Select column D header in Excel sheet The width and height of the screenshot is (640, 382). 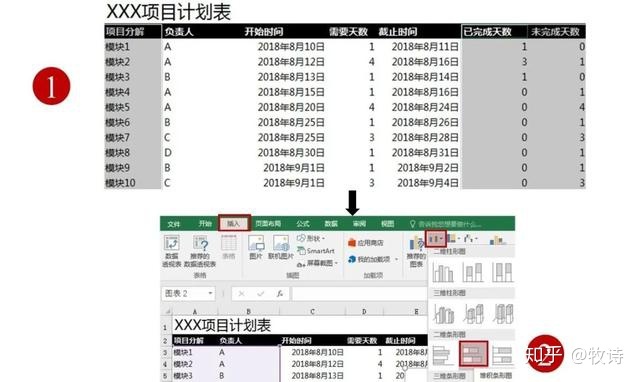(x=364, y=311)
